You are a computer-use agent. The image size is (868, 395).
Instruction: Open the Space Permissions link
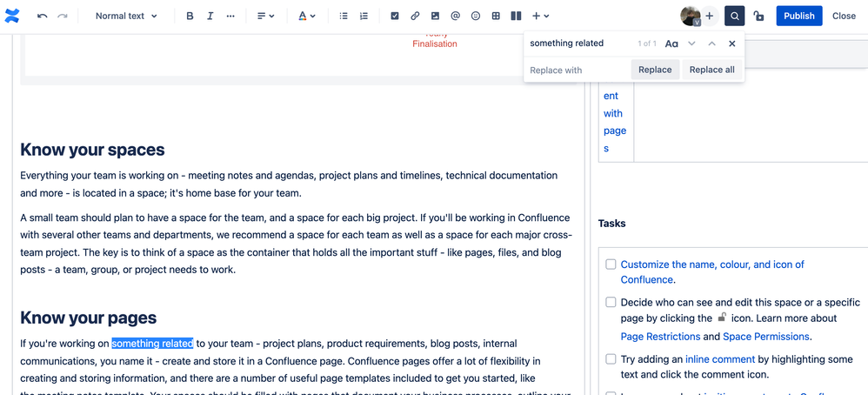(765, 337)
